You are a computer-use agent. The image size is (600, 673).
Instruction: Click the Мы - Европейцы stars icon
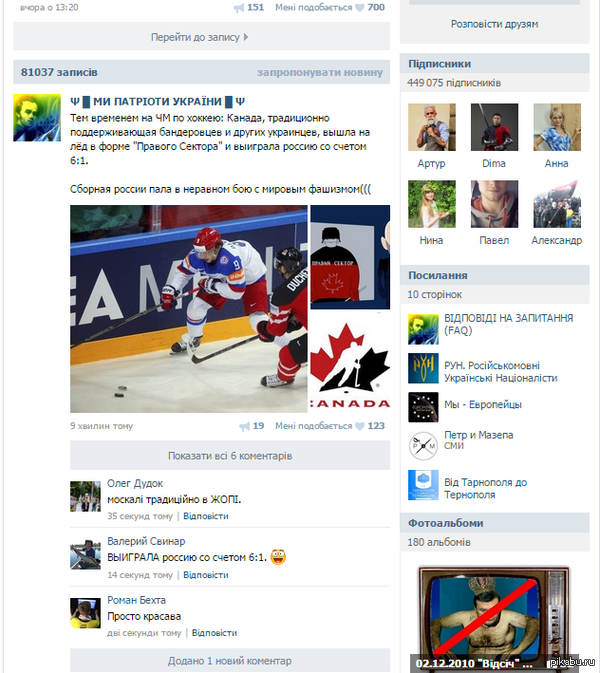(423, 407)
